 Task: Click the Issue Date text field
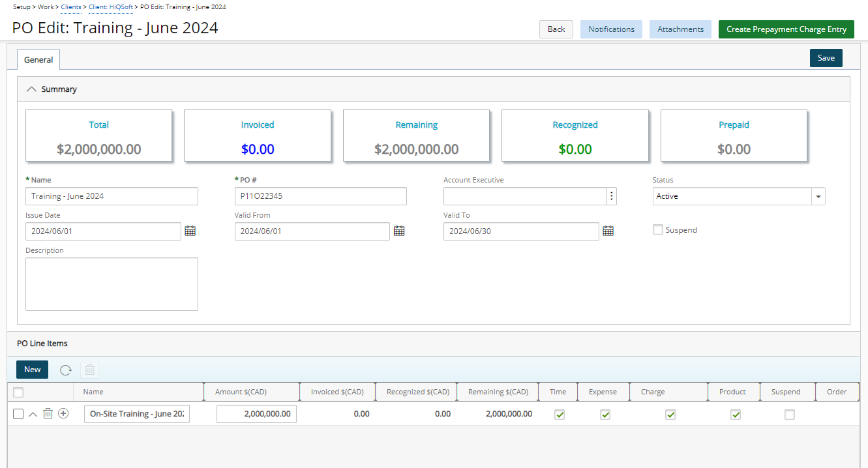point(103,231)
